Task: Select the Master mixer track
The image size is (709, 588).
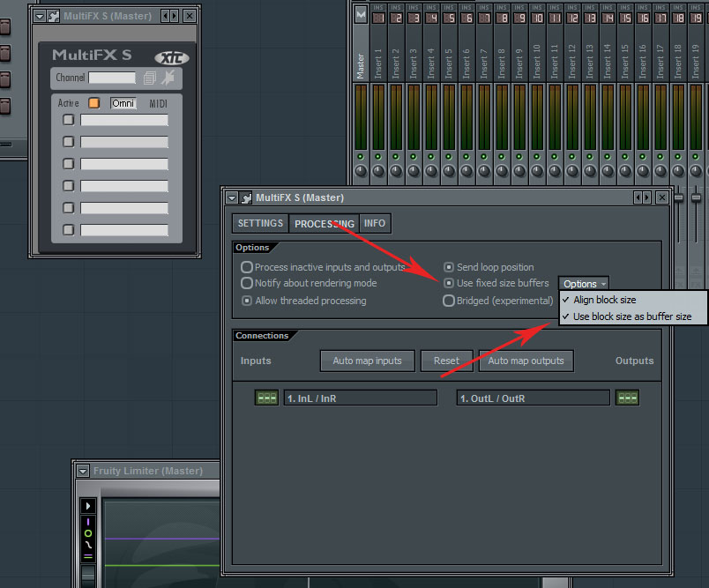Action: tap(361, 66)
